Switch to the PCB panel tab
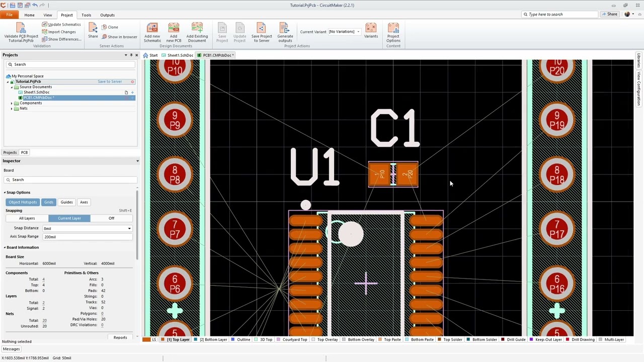The width and height of the screenshot is (644, 362). (x=24, y=152)
